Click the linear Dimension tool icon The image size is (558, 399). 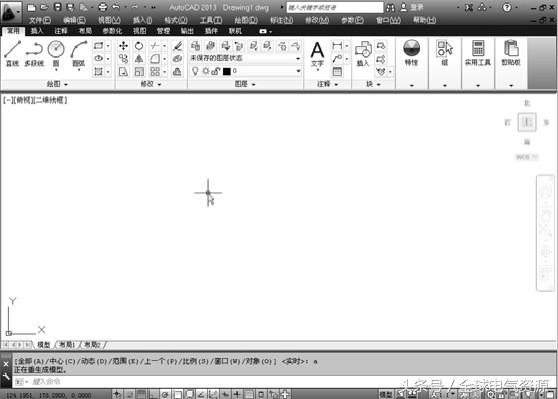coord(337,46)
